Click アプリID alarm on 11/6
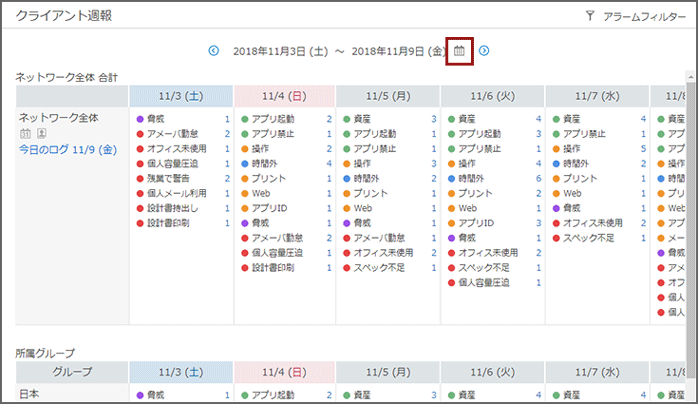This screenshot has height=404, width=698. (476, 223)
